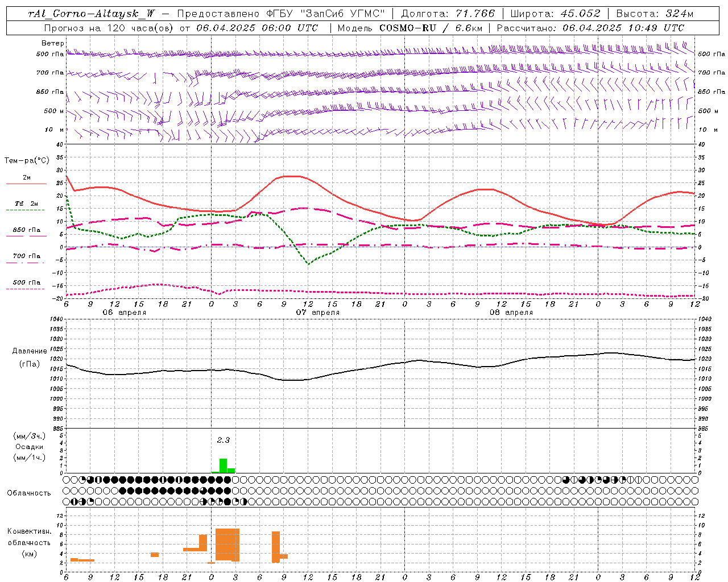Image resolution: width=728 pixels, height=582 pixels.
Task: Click the Облачность panel label
Action: (x=29, y=493)
